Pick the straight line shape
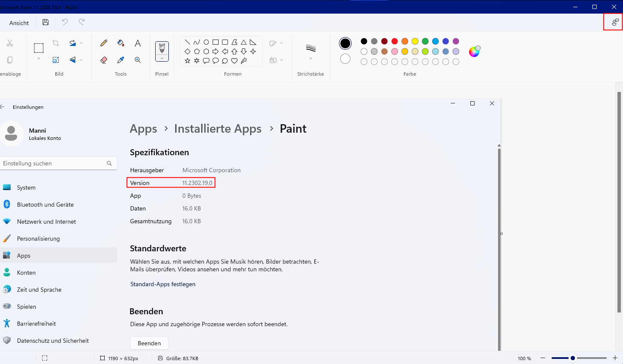This screenshot has height=364, width=623. [x=188, y=42]
